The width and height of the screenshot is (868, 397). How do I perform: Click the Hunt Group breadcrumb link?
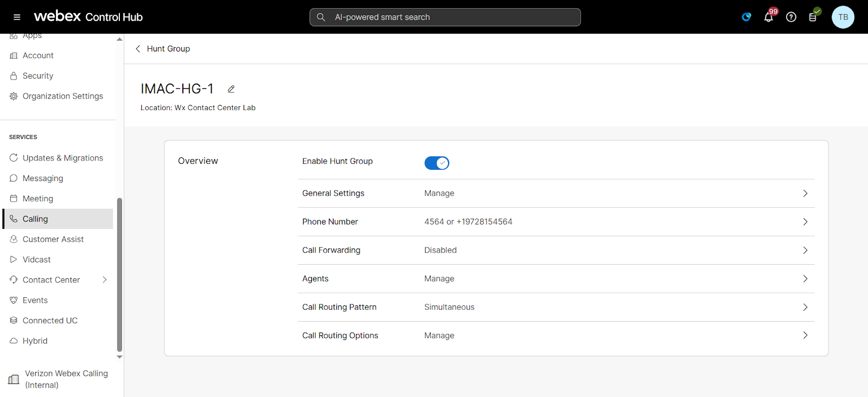click(x=168, y=49)
